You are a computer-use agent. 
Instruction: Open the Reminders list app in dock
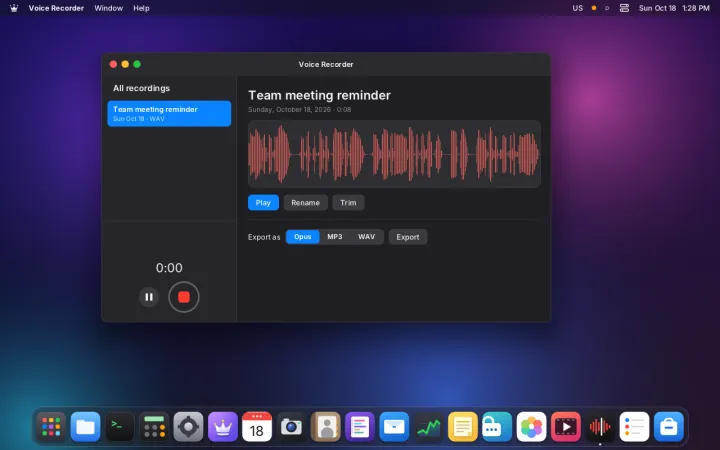(x=634, y=427)
